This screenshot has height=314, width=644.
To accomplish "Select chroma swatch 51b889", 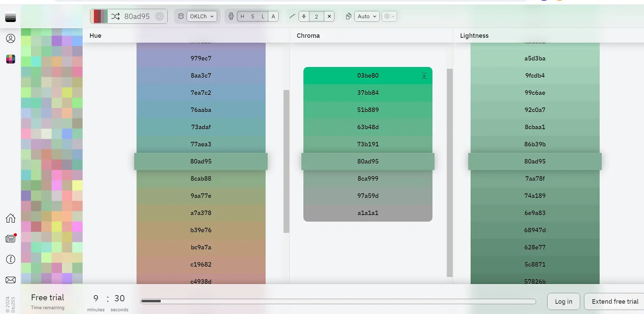I will tap(368, 110).
